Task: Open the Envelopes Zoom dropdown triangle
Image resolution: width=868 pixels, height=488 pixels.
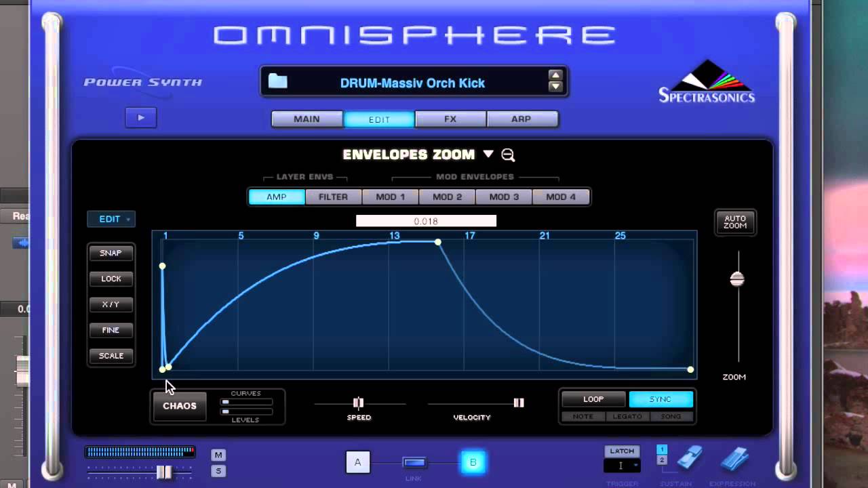Action: pos(488,154)
